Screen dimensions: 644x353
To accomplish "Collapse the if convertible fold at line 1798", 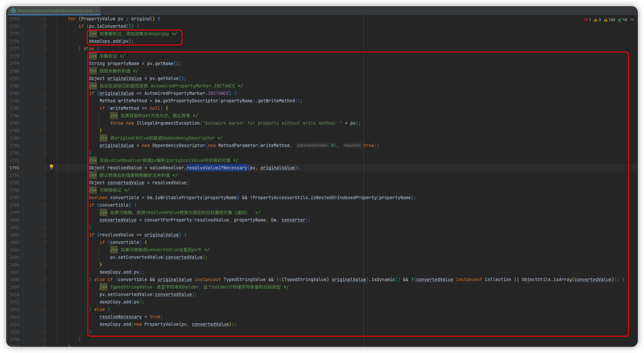I will (x=45, y=205).
